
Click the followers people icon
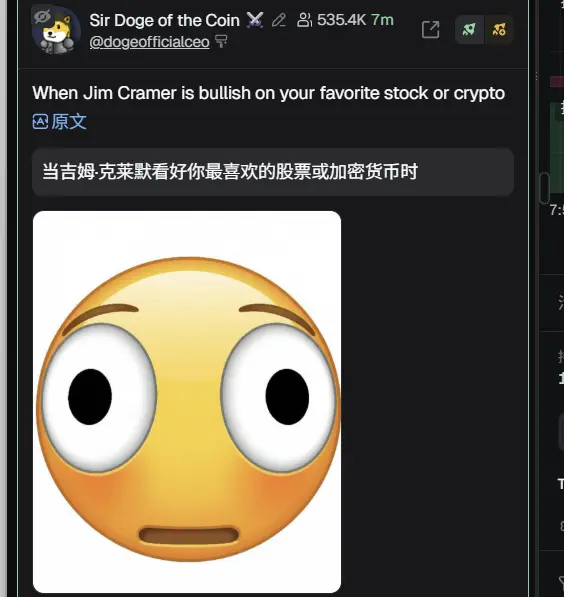click(x=304, y=20)
